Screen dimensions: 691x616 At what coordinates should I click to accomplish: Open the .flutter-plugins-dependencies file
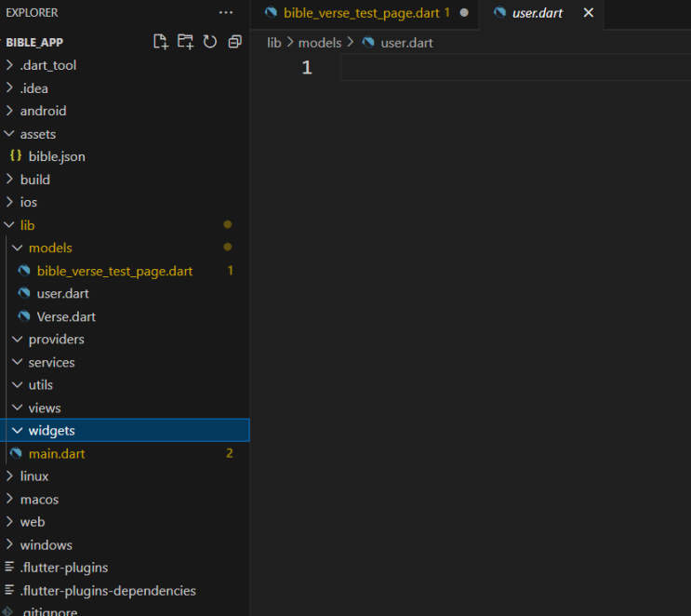click(x=126, y=591)
